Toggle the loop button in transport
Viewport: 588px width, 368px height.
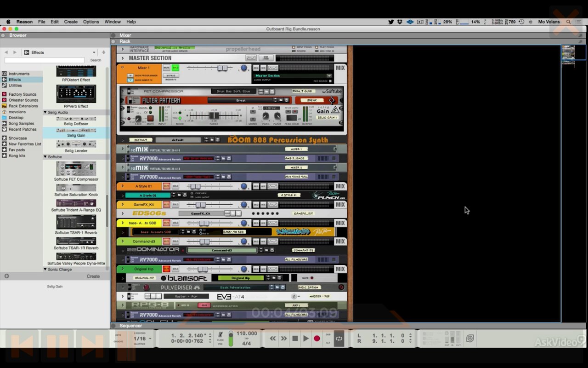pos(339,339)
